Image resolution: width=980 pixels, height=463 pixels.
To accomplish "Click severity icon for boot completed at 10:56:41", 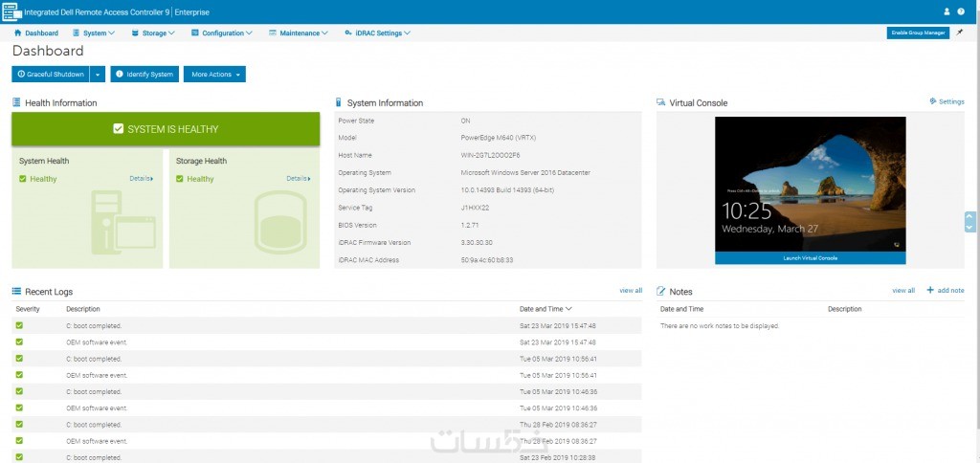I will (x=19, y=359).
